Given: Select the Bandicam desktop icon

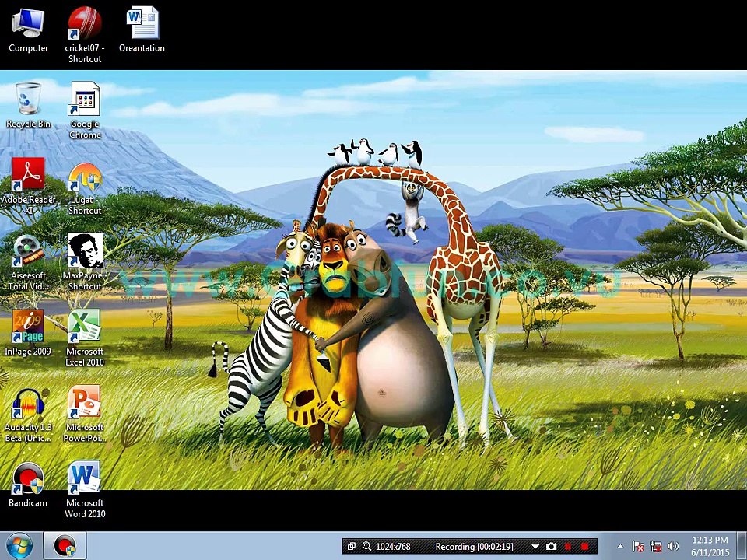Looking at the screenshot, I should (x=28, y=485).
